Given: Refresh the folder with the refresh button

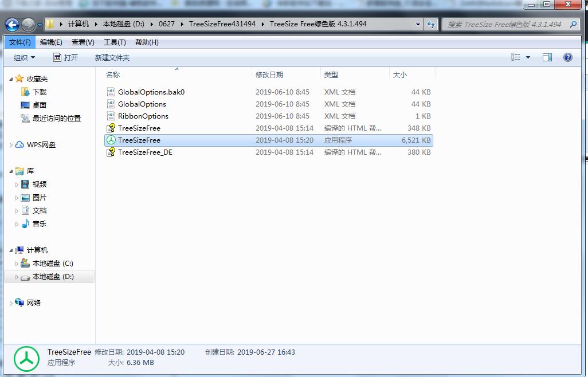Looking at the screenshot, I should (x=431, y=25).
